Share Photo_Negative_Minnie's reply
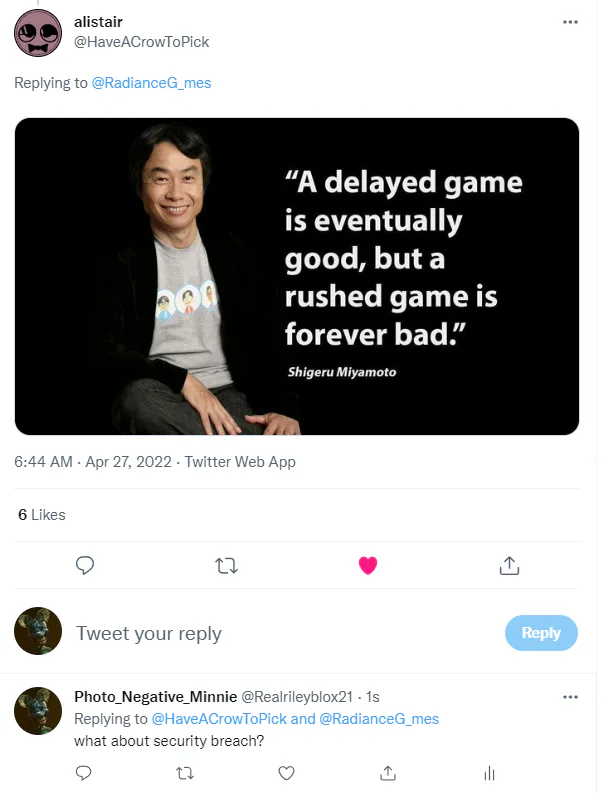The width and height of the screenshot is (603, 793). tap(388, 773)
